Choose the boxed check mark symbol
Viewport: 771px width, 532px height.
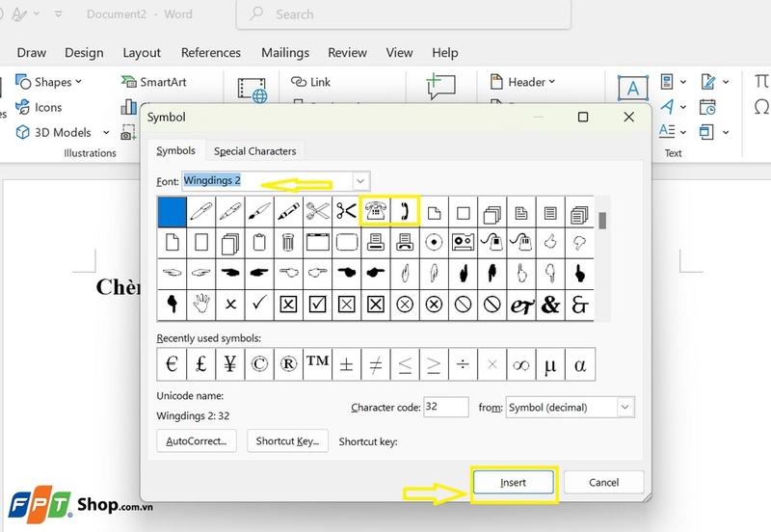[x=317, y=305]
